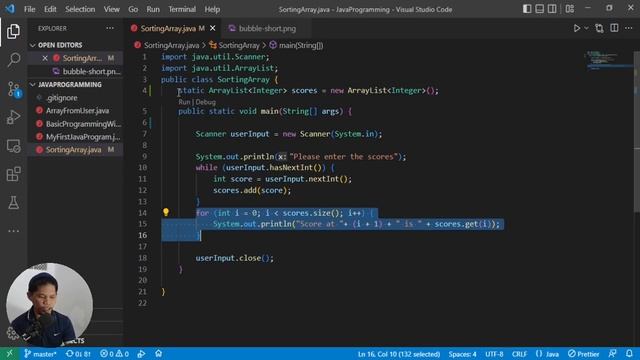The height and width of the screenshot is (360, 640).
Task: Open the Run menu
Action: [x=153, y=9]
